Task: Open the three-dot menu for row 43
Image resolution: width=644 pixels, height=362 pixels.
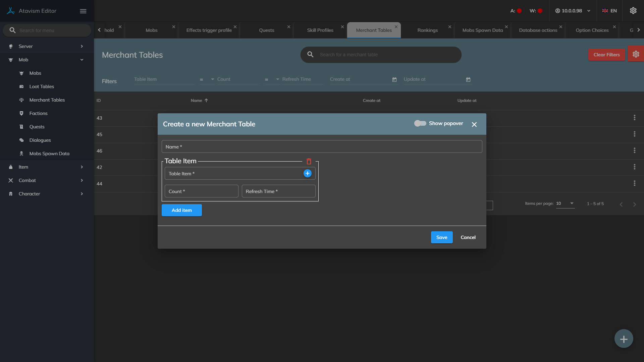Action: [634, 118]
